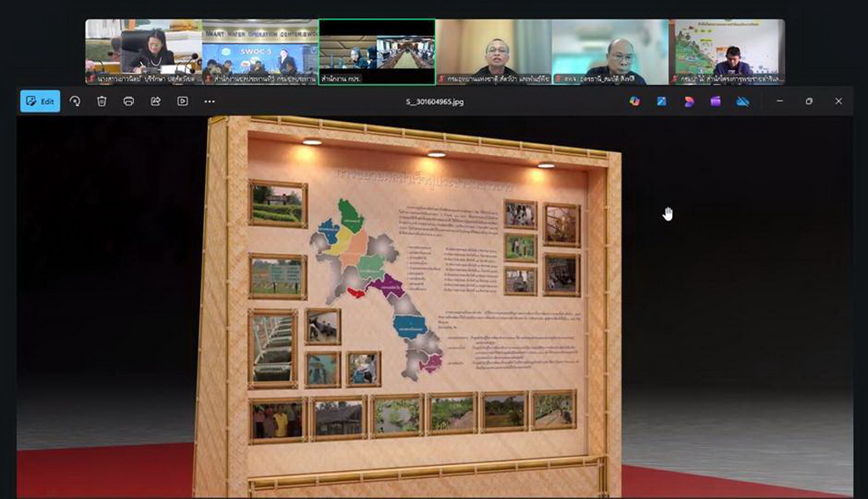Select the bald man in black jacket tile

pyautogui.click(x=610, y=51)
